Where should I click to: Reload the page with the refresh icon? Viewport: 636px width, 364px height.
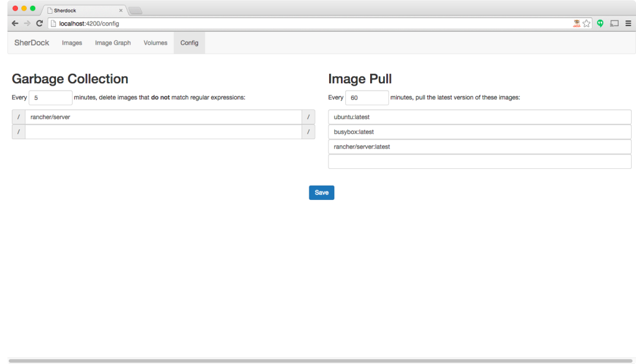[x=39, y=24]
